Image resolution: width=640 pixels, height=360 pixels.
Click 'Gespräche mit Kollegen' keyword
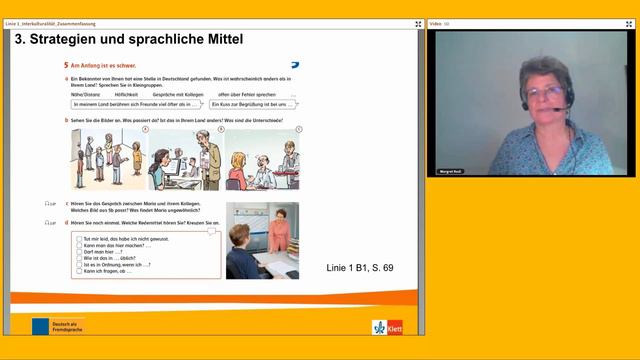[178, 95]
